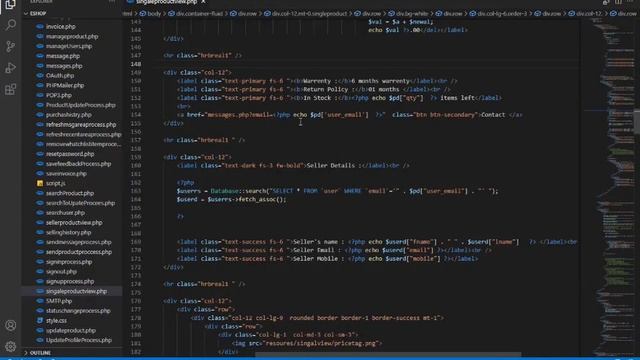Open the Source Control view

click(x=11, y=46)
